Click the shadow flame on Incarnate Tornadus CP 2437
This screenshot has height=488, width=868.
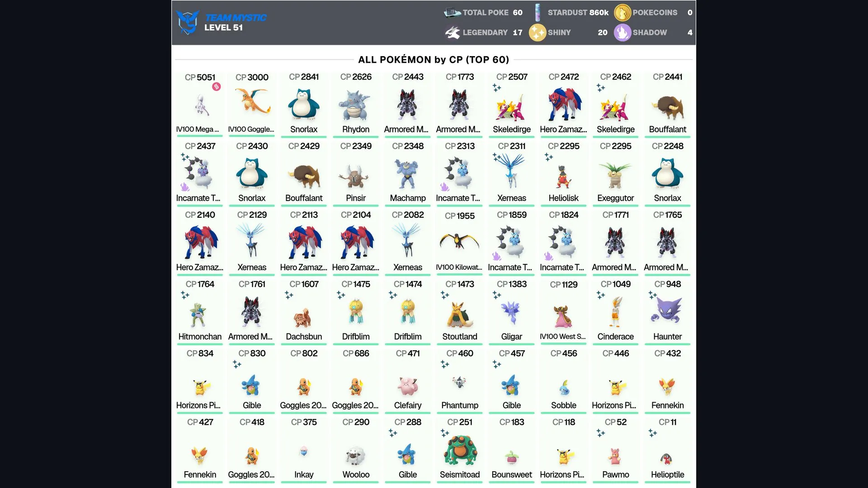[185, 187]
